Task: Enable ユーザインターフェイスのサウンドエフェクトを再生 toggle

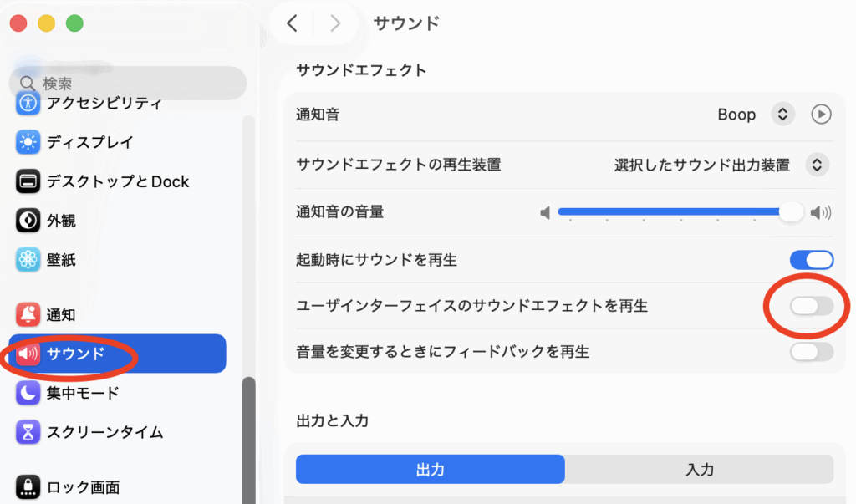Action: 811,306
